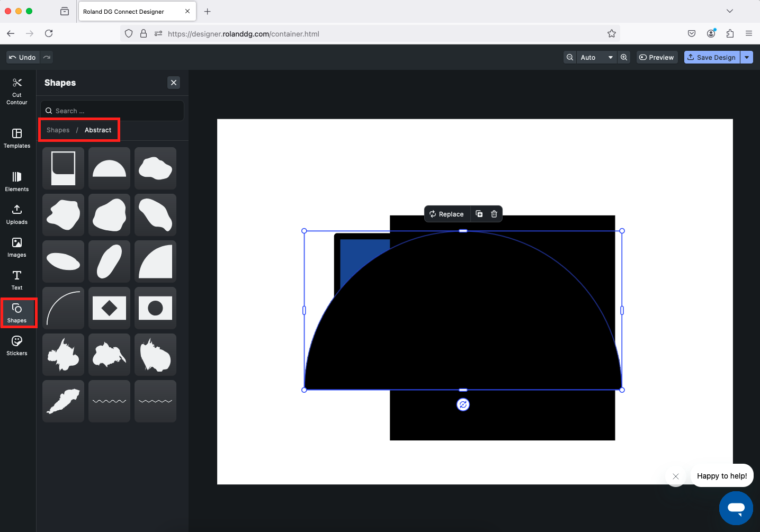Insert the cloud-like blob shape
The width and height of the screenshot is (760, 532).
155,168
